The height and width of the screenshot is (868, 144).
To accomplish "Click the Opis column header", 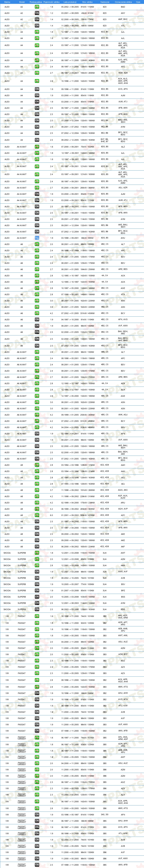I will pos(138,2).
